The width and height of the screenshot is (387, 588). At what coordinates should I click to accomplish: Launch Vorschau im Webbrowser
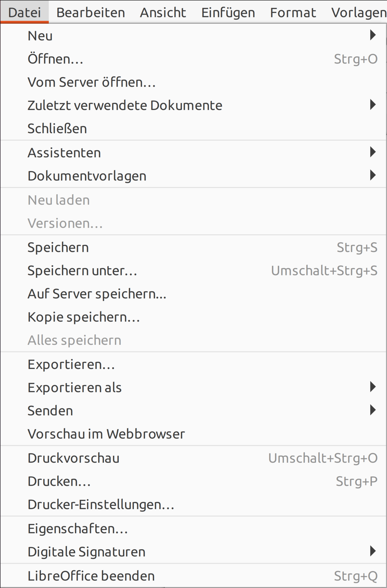[193, 434]
